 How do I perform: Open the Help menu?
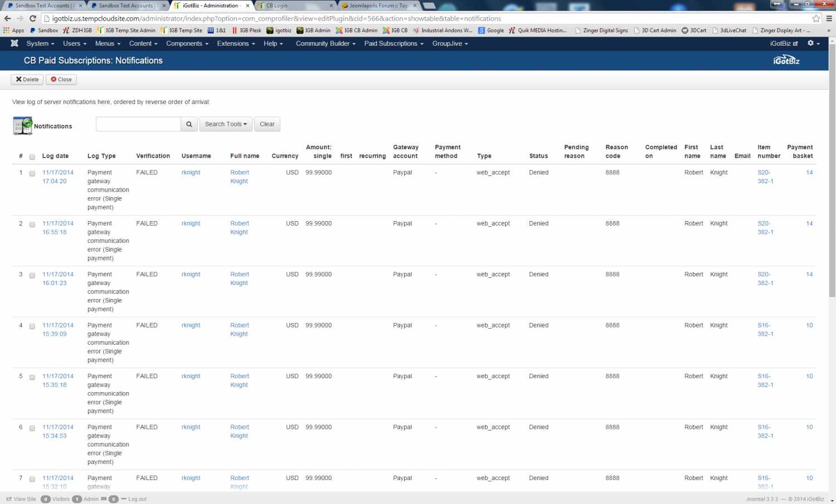coord(273,43)
